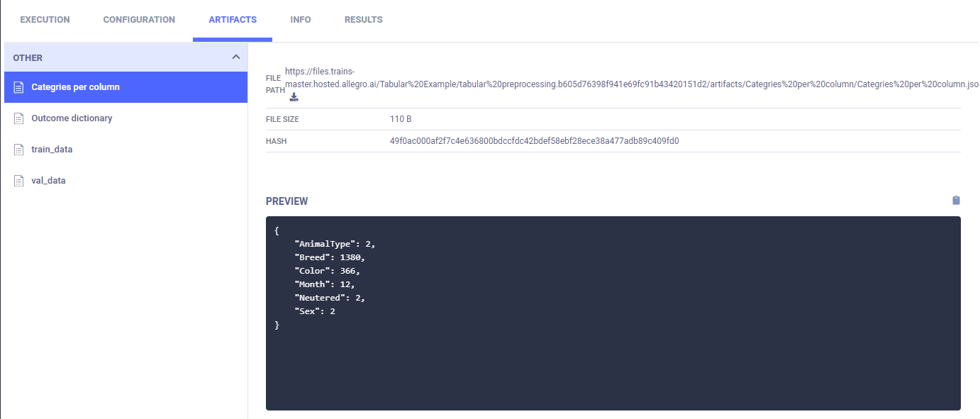Screen dimensions: 980x419
Task: Select the Outcome dictionary artifact
Action: coord(72,118)
